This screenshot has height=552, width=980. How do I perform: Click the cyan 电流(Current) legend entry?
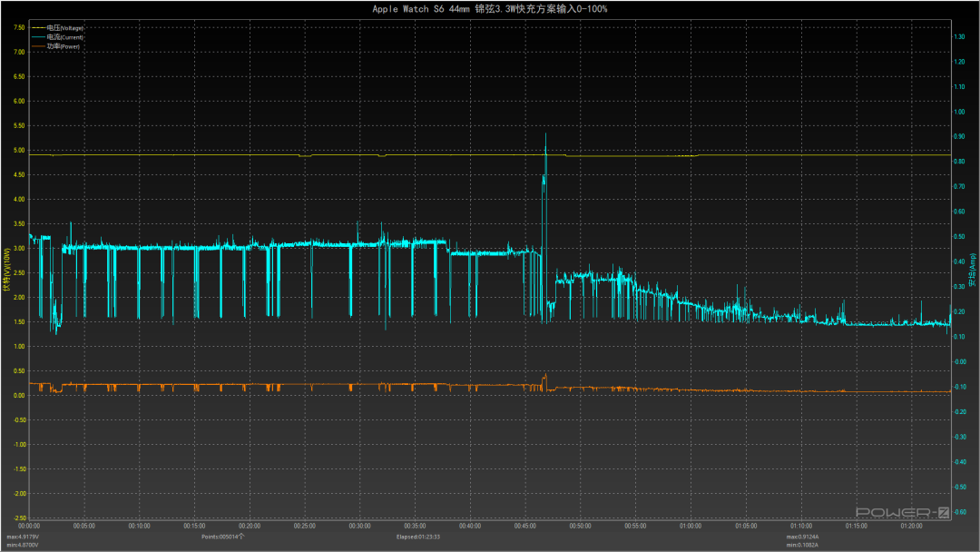[x=57, y=37]
